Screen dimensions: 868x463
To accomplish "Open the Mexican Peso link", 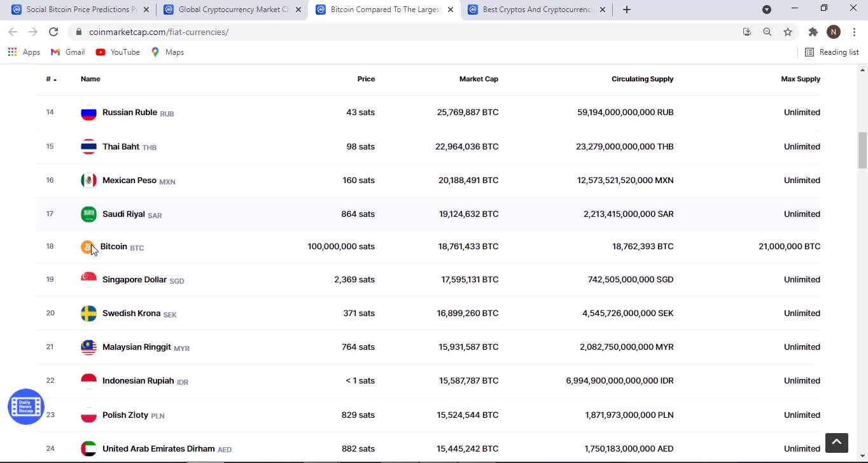I will tap(129, 180).
